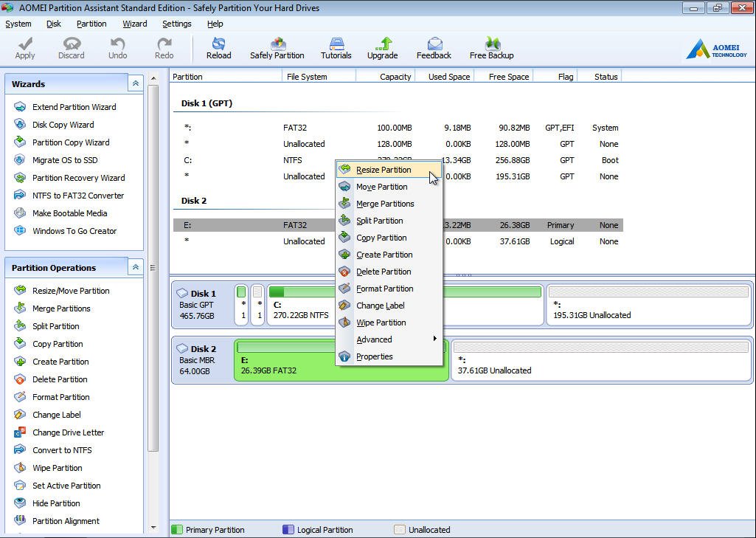Screen dimensions: 756x538
Task: Open the Tutorials toolbar icon
Action: coord(336,48)
